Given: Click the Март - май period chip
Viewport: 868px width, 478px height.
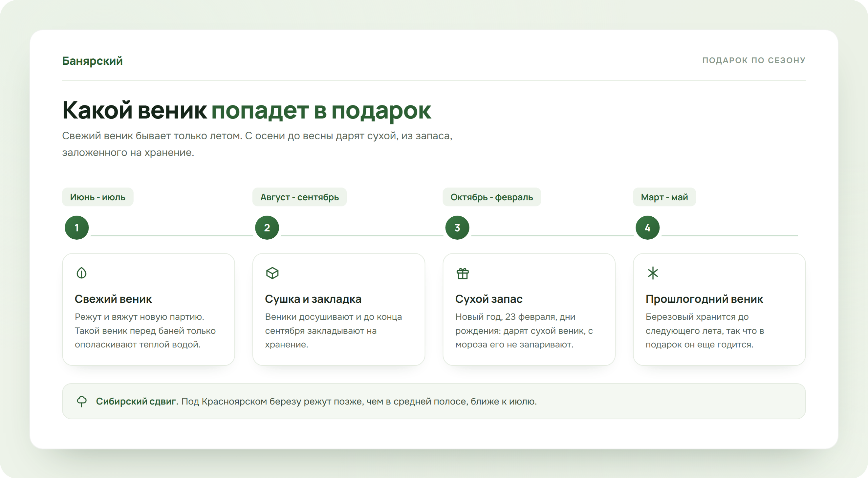Looking at the screenshot, I should 664,197.
